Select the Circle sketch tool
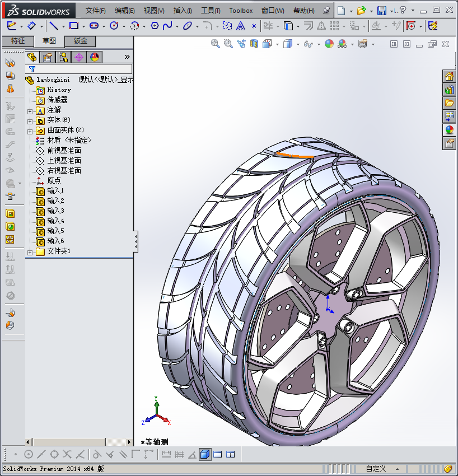This screenshot has width=458, height=476. tap(114, 26)
